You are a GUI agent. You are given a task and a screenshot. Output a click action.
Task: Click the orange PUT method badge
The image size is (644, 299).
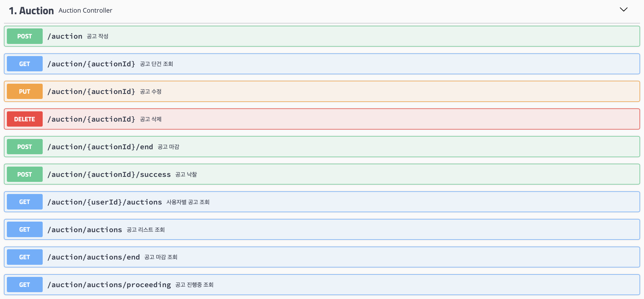point(25,92)
